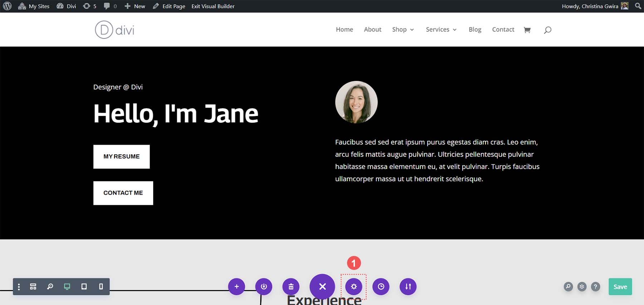The height and width of the screenshot is (305, 644).
Task: Expand the Shop menu dropdown
Action: (403, 30)
